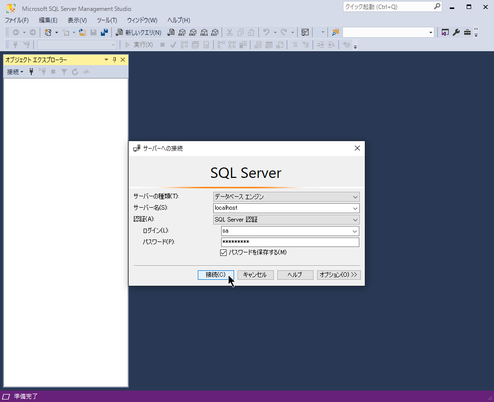Click the Save All icon
The height and width of the screenshot is (402, 494).
[104, 32]
